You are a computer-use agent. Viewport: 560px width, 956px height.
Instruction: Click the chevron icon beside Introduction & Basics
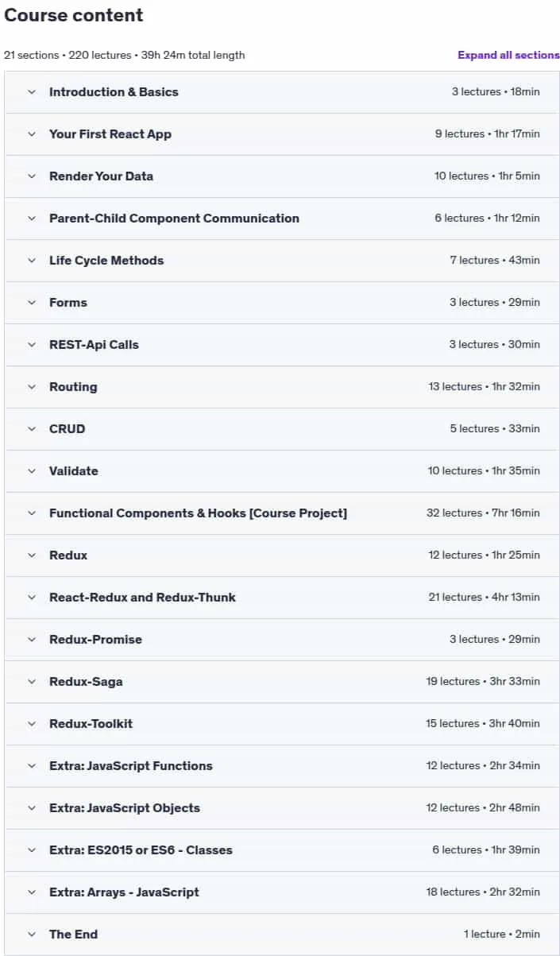pos(32,92)
